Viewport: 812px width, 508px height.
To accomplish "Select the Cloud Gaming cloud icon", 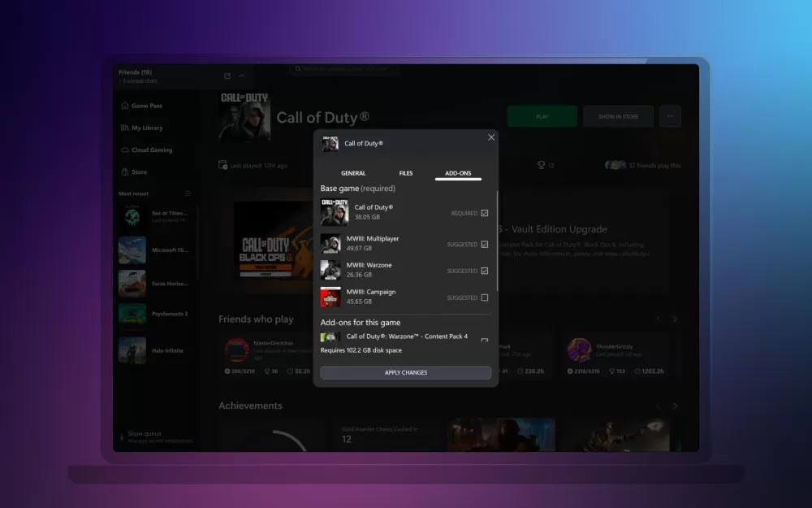I will coord(125,150).
